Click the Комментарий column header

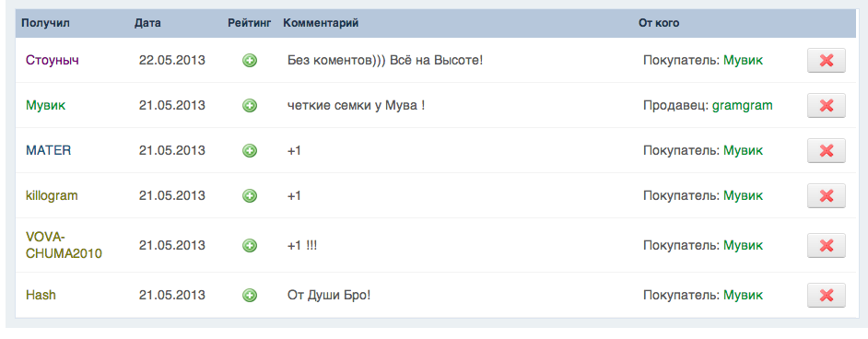321,23
